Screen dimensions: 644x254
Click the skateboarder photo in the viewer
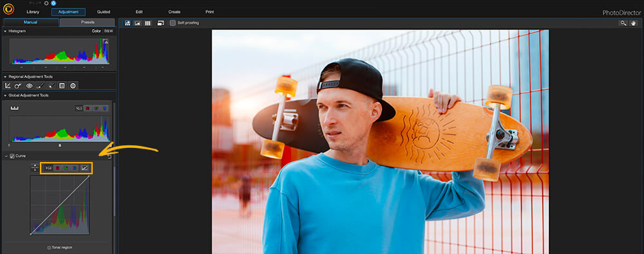pyautogui.click(x=381, y=141)
